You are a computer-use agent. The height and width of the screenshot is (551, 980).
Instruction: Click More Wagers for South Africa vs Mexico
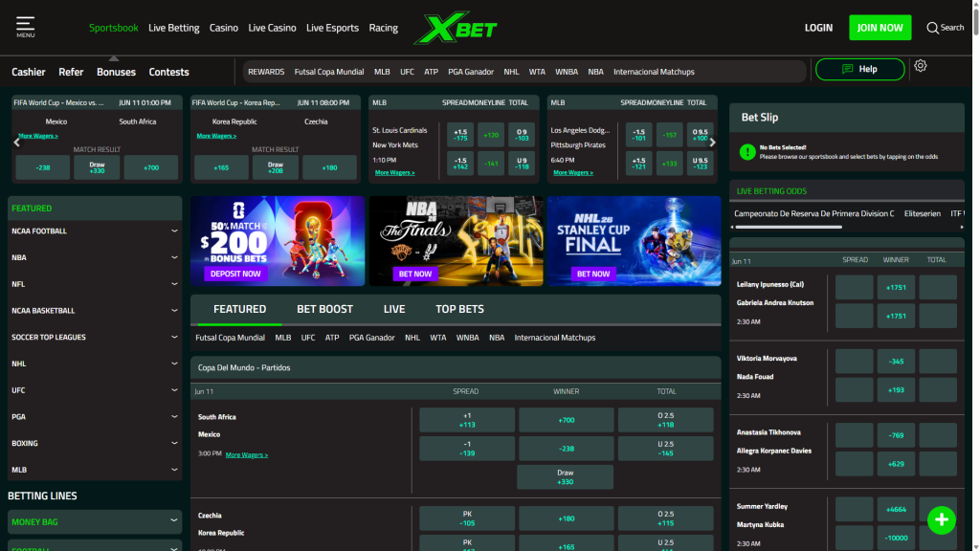(246, 454)
